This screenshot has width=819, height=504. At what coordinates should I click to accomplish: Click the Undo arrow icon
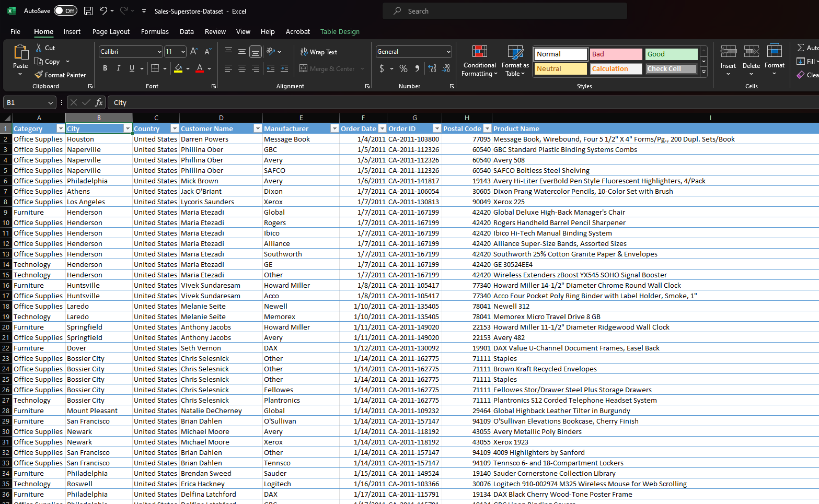[x=103, y=11]
